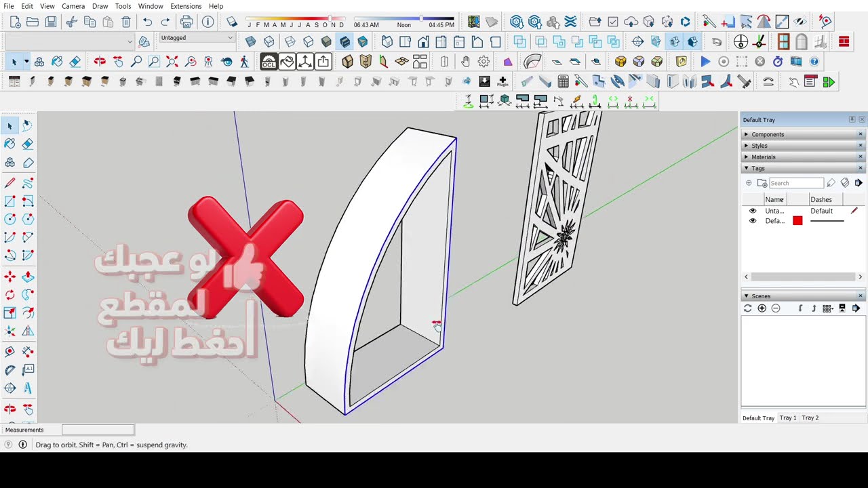Select the Scale tool
868x488 pixels.
coord(9,312)
